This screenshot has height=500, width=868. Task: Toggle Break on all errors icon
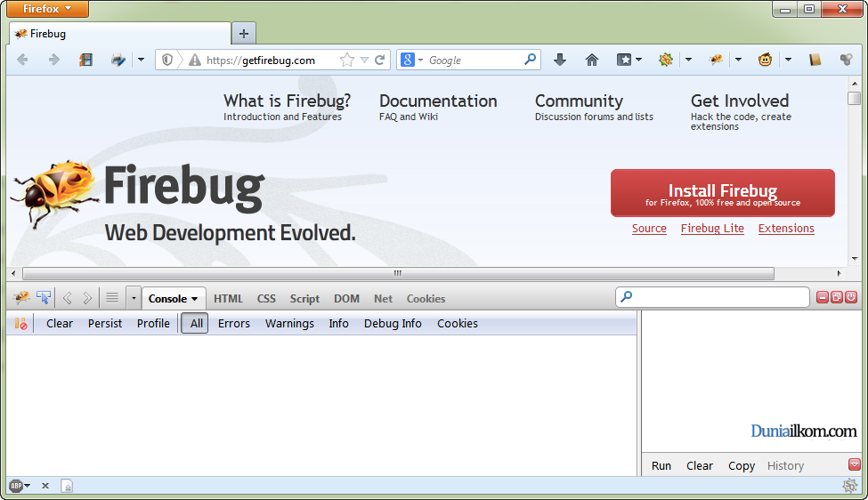tap(20, 324)
